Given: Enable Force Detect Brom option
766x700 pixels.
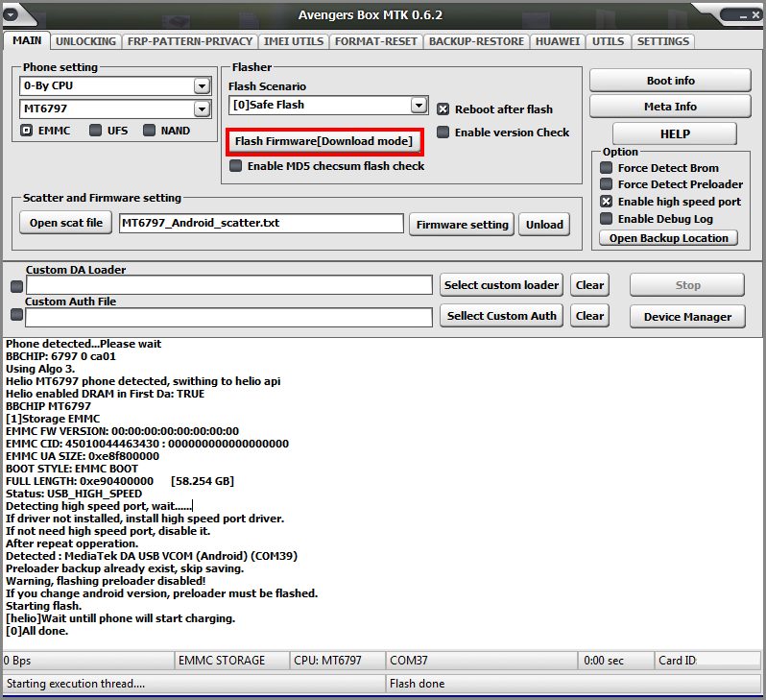Looking at the screenshot, I should 606,168.
